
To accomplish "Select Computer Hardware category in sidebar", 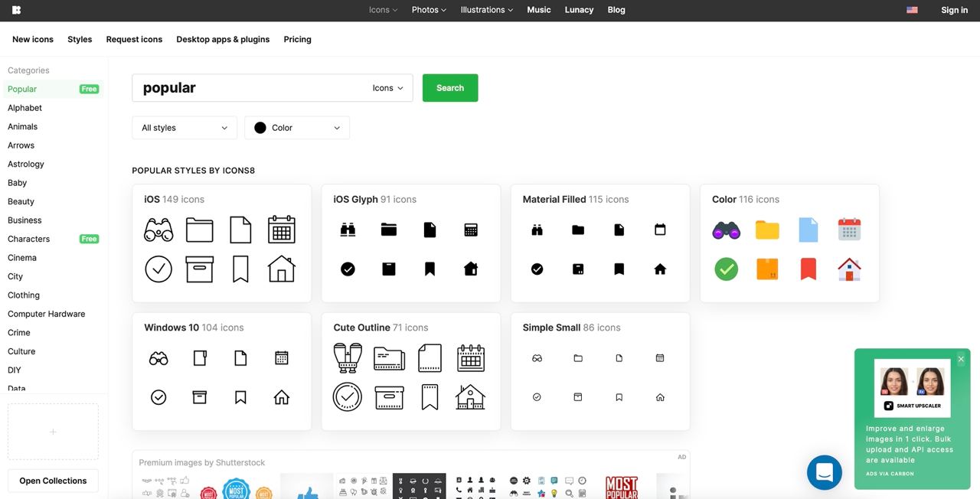I will pyautogui.click(x=46, y=314).
